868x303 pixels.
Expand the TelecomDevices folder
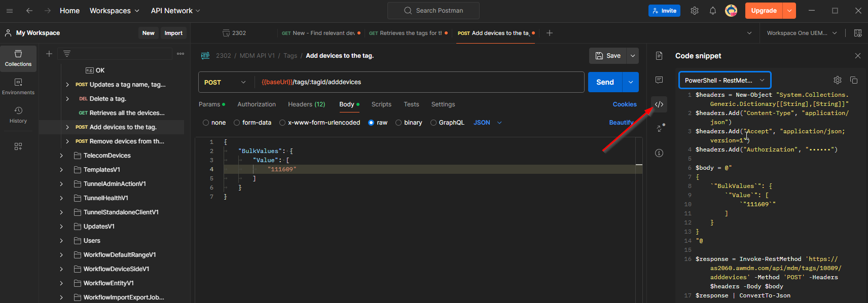coord(61,156)
